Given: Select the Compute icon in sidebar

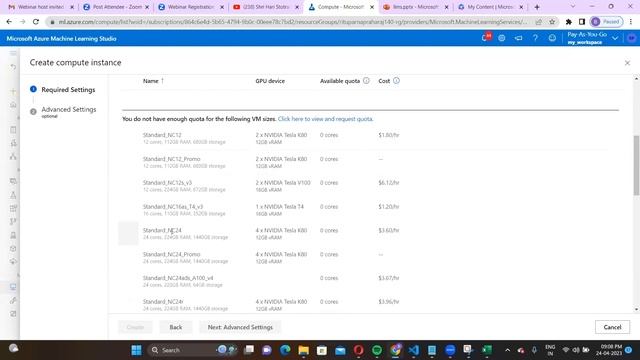Looking at the screenshot, I should (x=13, y=287).
